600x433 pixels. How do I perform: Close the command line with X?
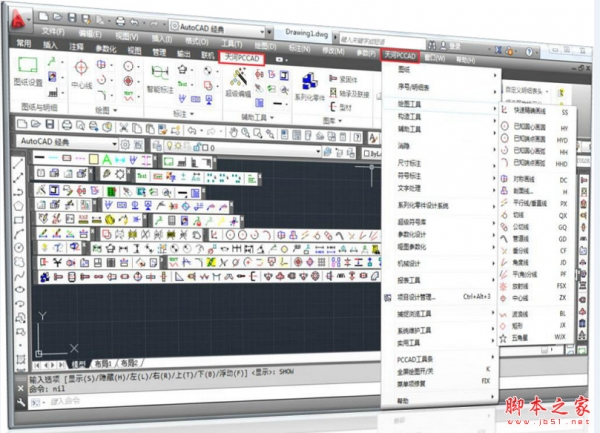pyautogui.click(x=21, y=389)
